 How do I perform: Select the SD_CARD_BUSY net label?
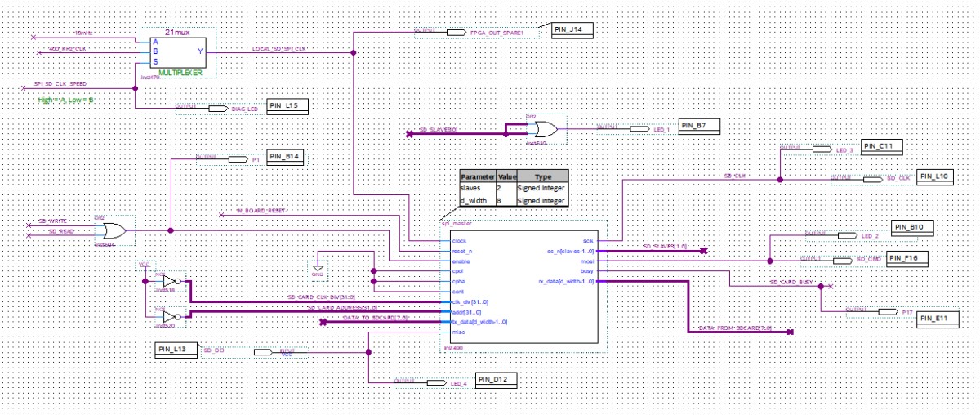tap(791, 282)
